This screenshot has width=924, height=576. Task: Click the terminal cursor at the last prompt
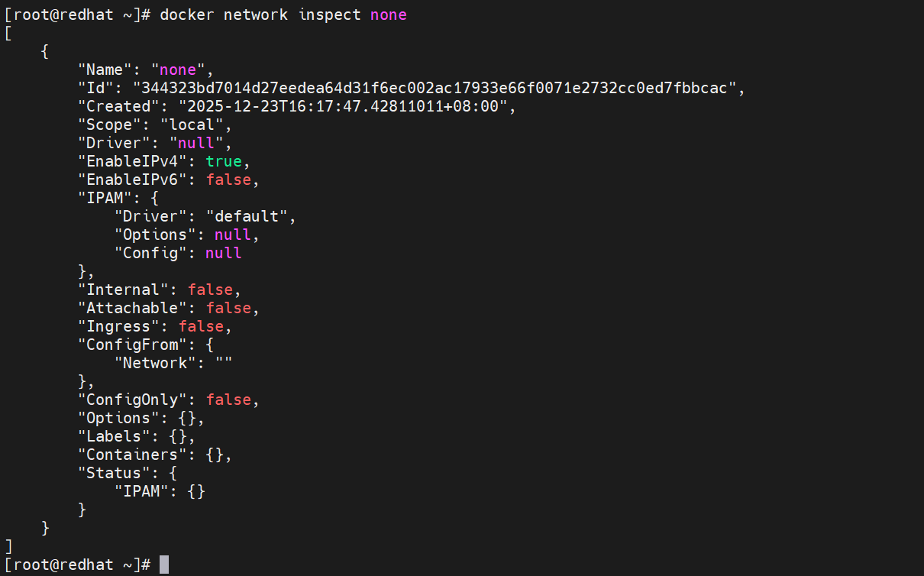coord(164,565)
